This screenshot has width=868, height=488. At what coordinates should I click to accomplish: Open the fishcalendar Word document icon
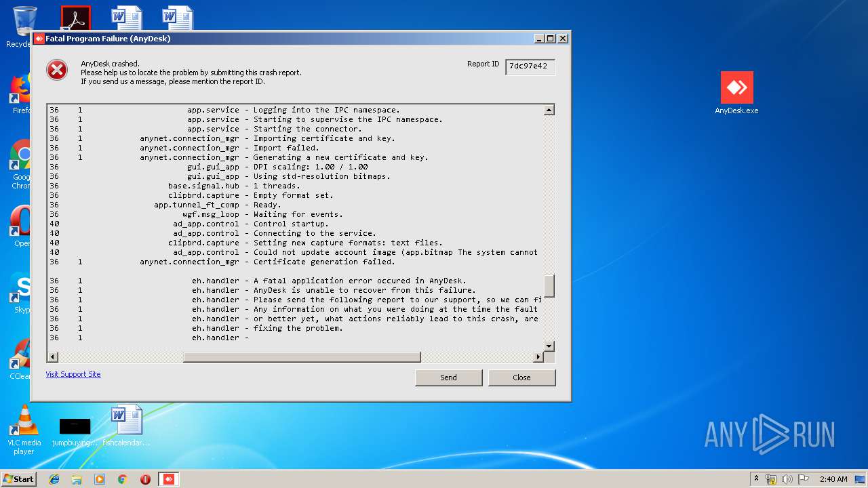127,426
